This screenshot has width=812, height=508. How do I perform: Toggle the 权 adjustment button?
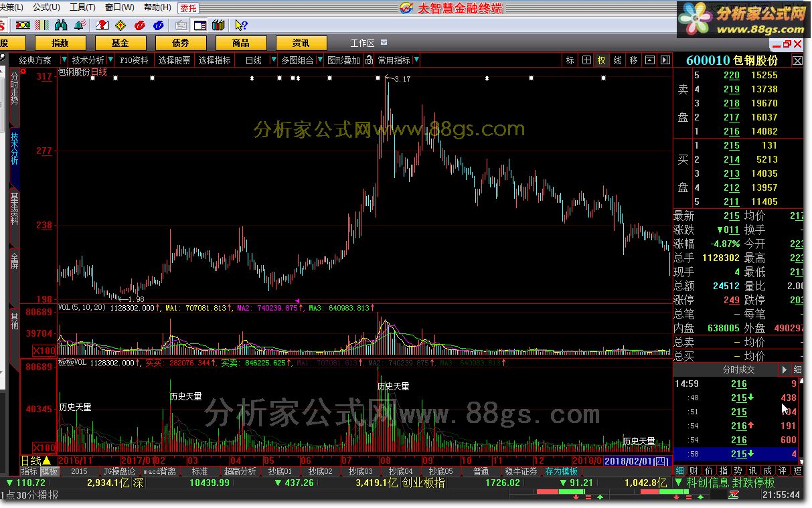[601, 60]
